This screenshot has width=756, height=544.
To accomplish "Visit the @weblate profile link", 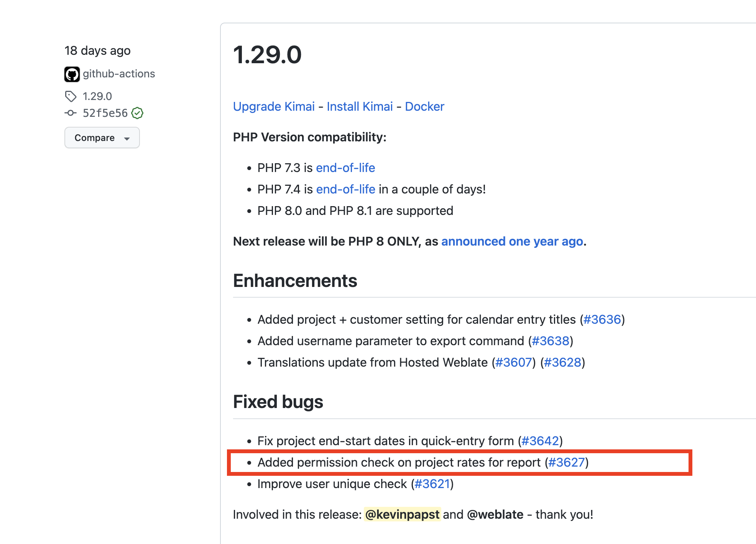I will [495, 515].
